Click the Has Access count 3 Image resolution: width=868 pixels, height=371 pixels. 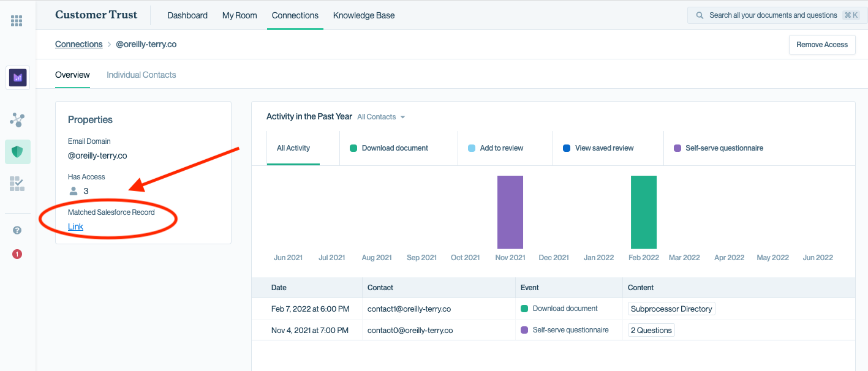click(x=86, y=191)
